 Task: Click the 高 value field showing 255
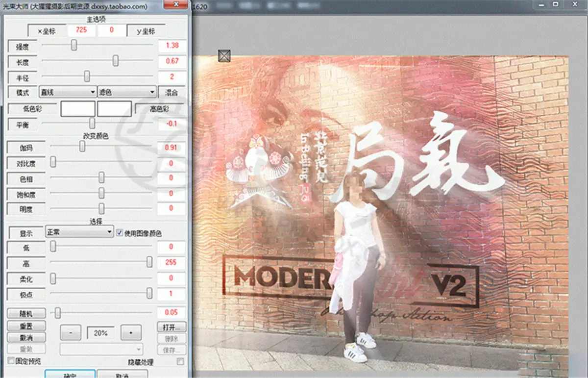pos(171,263)
